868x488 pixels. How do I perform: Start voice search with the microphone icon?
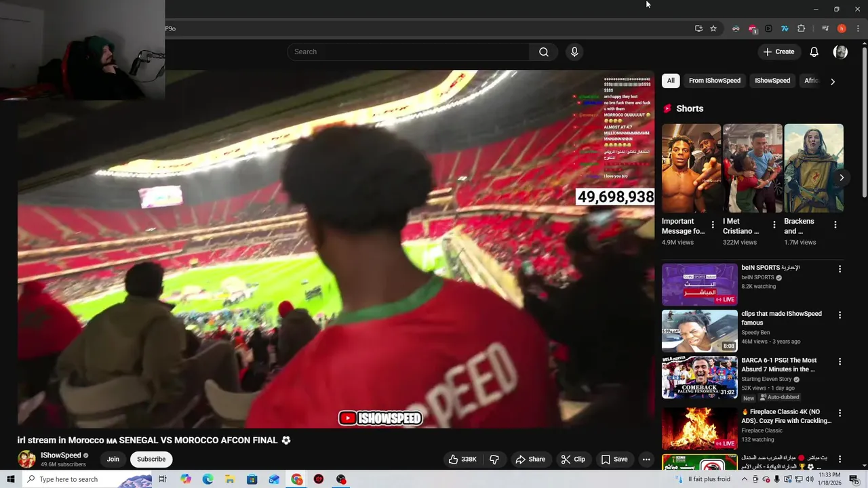(x=574, y=52)
